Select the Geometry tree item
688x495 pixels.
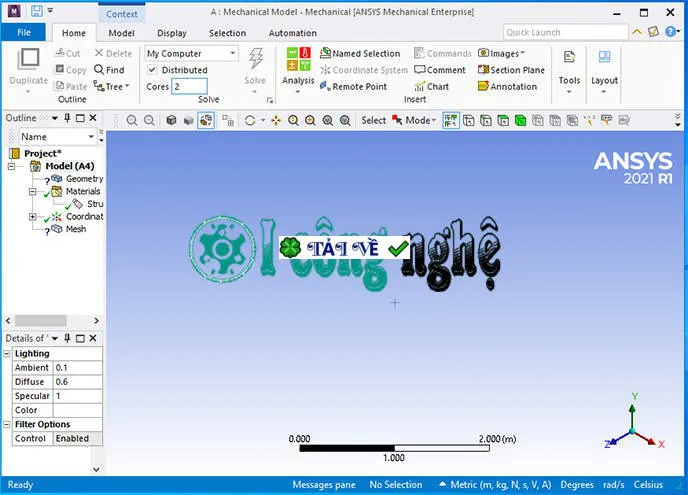coord(84,179)
